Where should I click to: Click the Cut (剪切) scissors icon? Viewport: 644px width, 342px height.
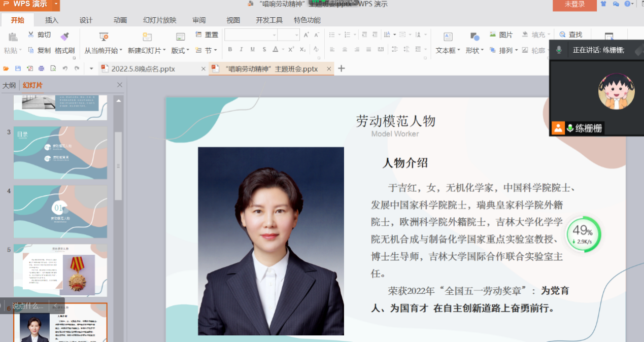click(31, 35)
